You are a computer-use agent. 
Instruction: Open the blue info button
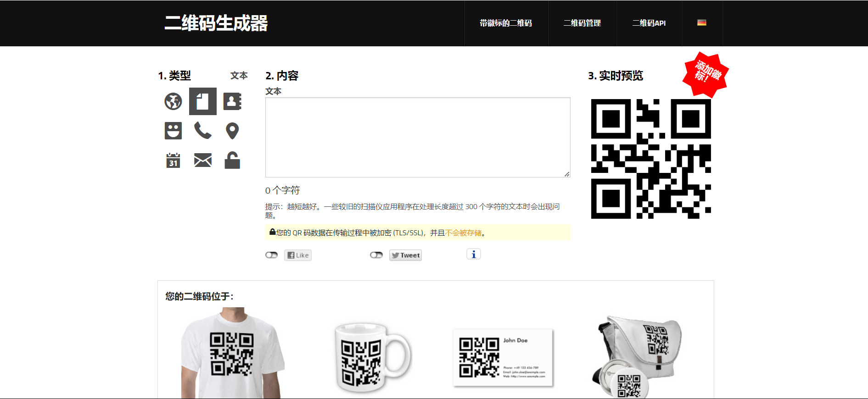[473, 254]
